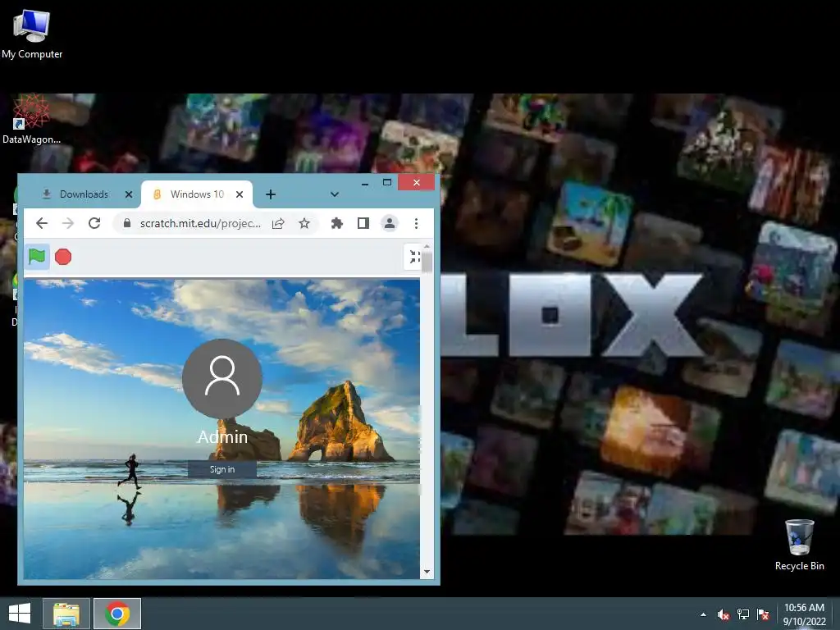Click the muted volume tray icon
This screenshot has height=630, width=840.
pos(724,614)
